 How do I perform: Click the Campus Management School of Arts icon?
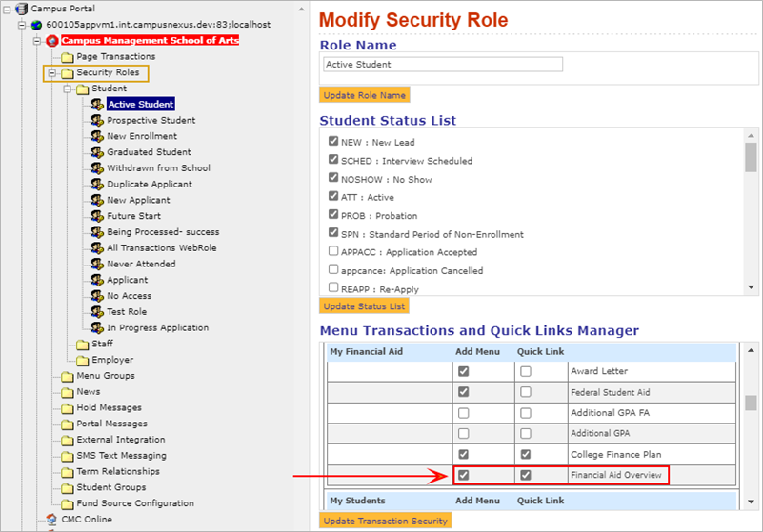tap(52, 40)
